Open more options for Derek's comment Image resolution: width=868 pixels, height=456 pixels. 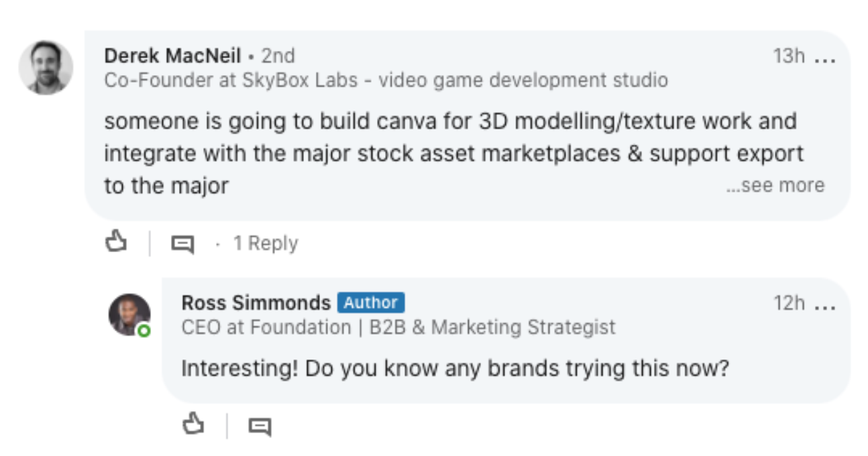click(824, 58)
